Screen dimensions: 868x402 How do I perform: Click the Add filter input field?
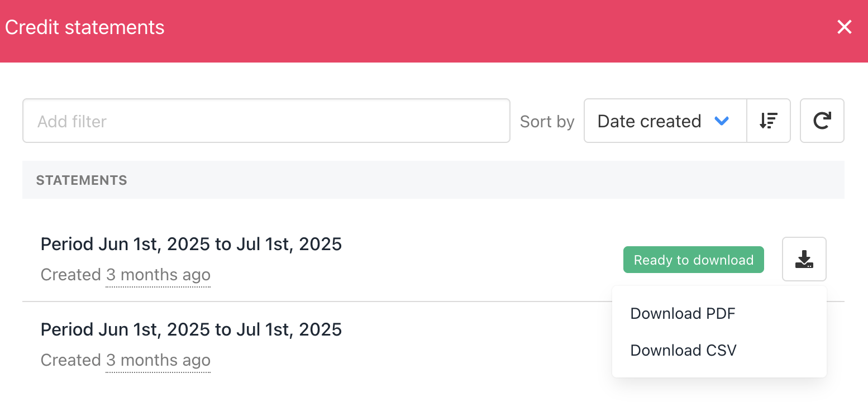tap(266, 121)
